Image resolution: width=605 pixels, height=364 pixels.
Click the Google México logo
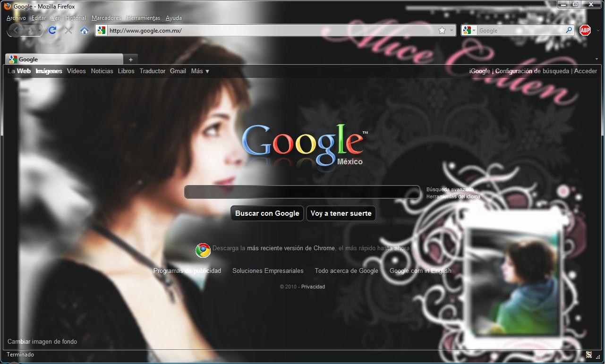pyautogui.click(x=304, y=145)
